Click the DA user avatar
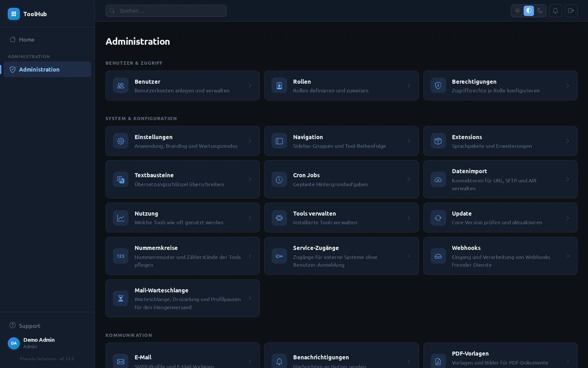Viewport: 588px width, 368px height. pos(13,343)
